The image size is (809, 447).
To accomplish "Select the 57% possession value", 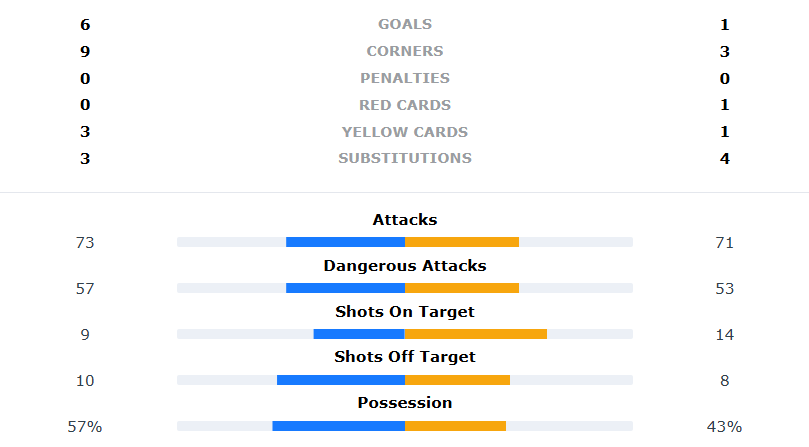I will pyautogui.click(x=85, y=427).
